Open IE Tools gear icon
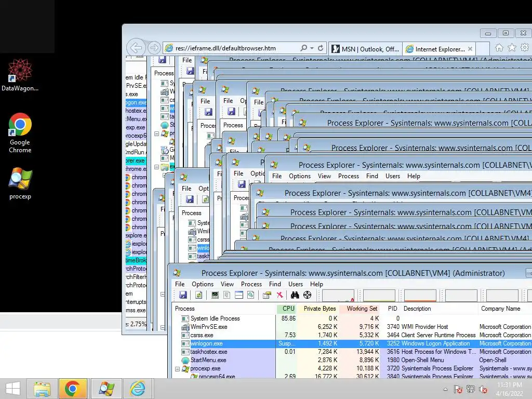Screen dimensions: 532x399 [x=525, y=47]
